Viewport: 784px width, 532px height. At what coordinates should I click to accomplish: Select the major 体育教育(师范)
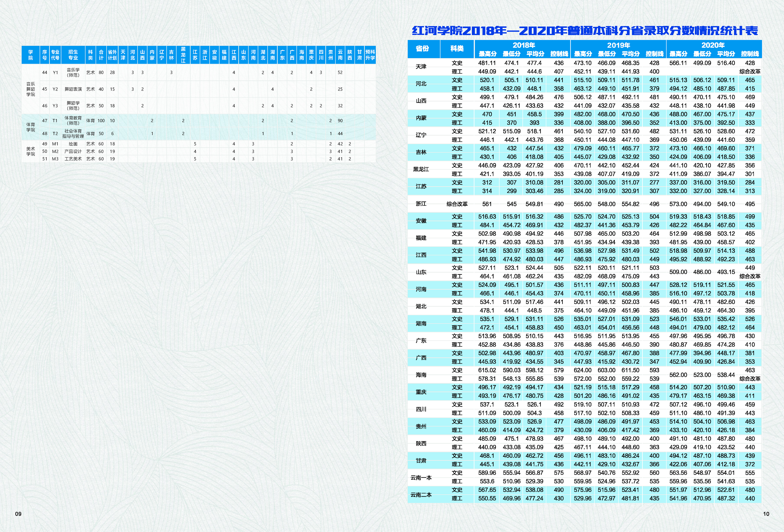(73, 120)
